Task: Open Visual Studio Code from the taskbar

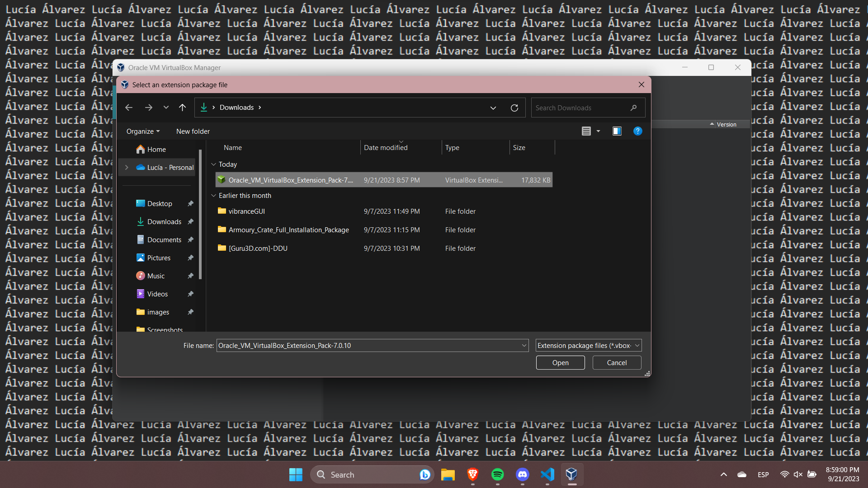Action: pyautogui.click(x=547, y=474)
